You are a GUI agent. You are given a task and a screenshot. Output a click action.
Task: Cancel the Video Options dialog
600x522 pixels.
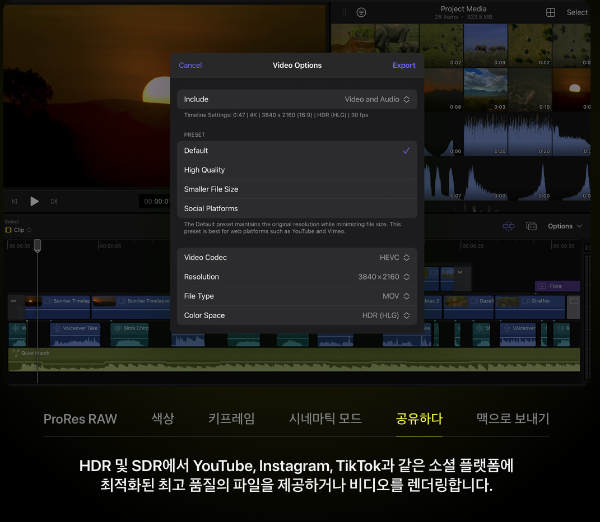(x=190, y=65)
